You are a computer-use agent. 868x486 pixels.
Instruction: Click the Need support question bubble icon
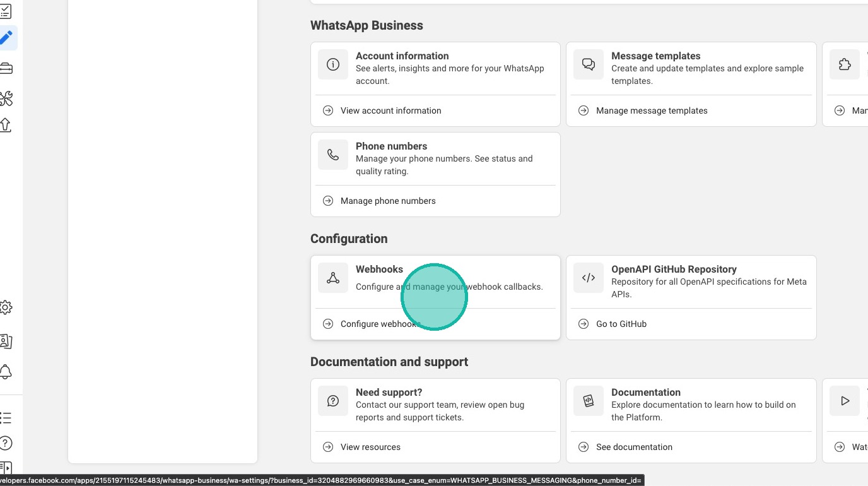(333, 401)
